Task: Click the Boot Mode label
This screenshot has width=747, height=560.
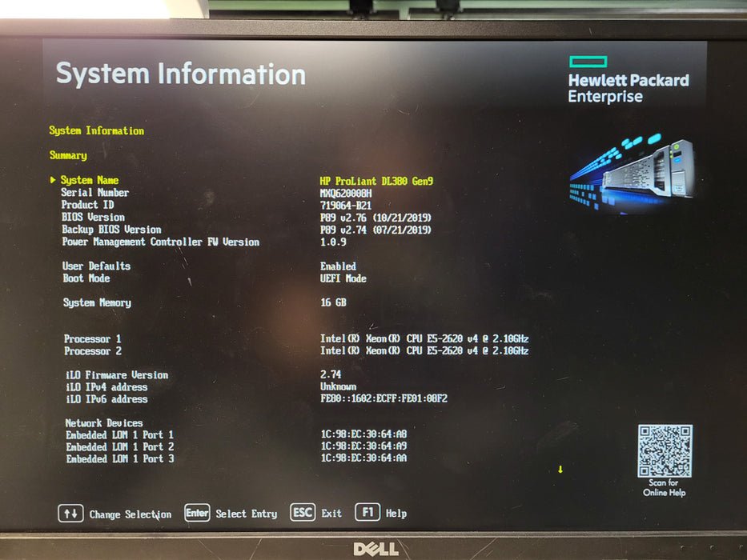Action: tap(86, 278)
